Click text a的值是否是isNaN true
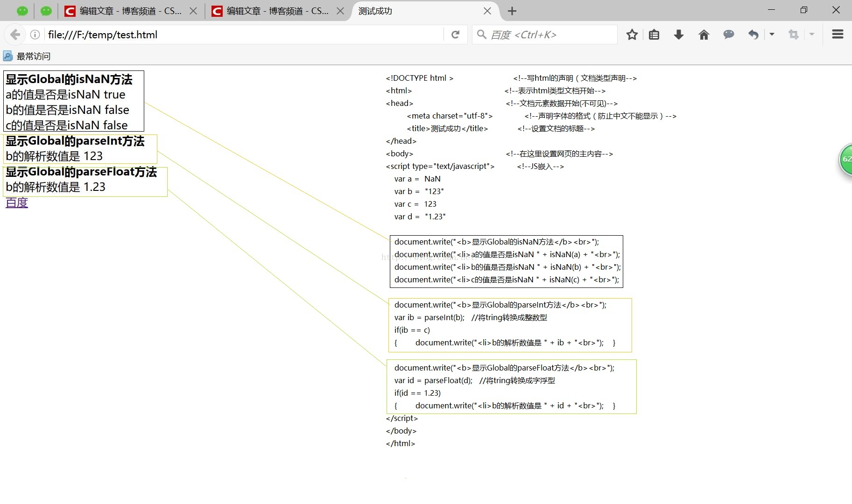852x504 pixels. click(65, 95)
